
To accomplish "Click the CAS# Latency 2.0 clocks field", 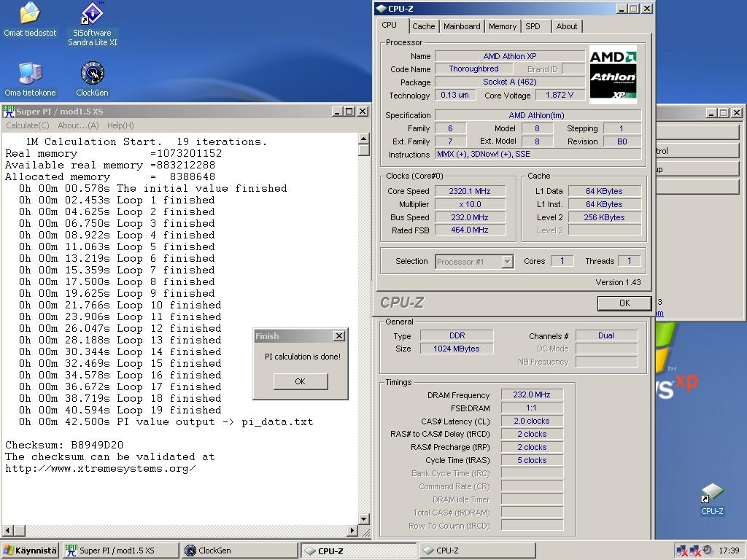I will coord(532,421).
